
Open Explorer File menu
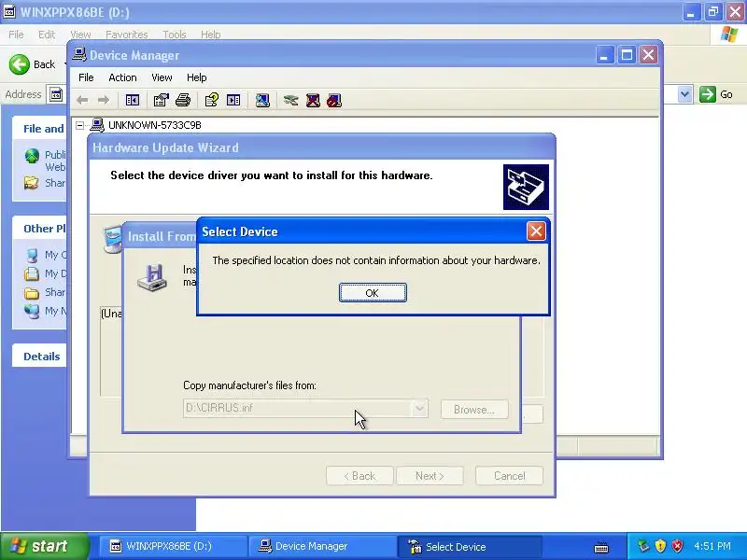pyautogui.click(x=16, y=35)
